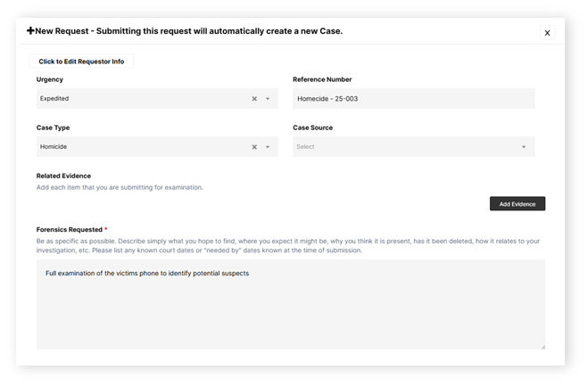Click the plus icon beside New Request
This screenshot has height=386, width=588.
(31, 31)
